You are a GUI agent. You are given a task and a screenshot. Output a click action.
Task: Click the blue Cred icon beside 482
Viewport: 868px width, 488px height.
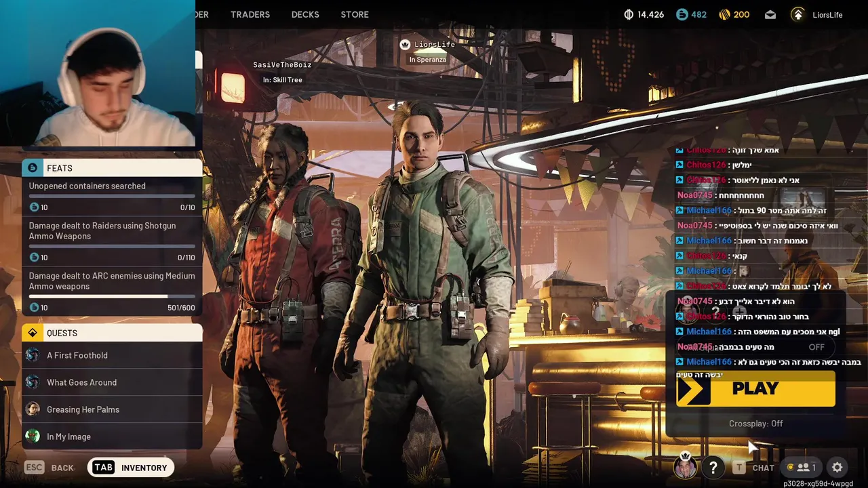tap(682, 14)
